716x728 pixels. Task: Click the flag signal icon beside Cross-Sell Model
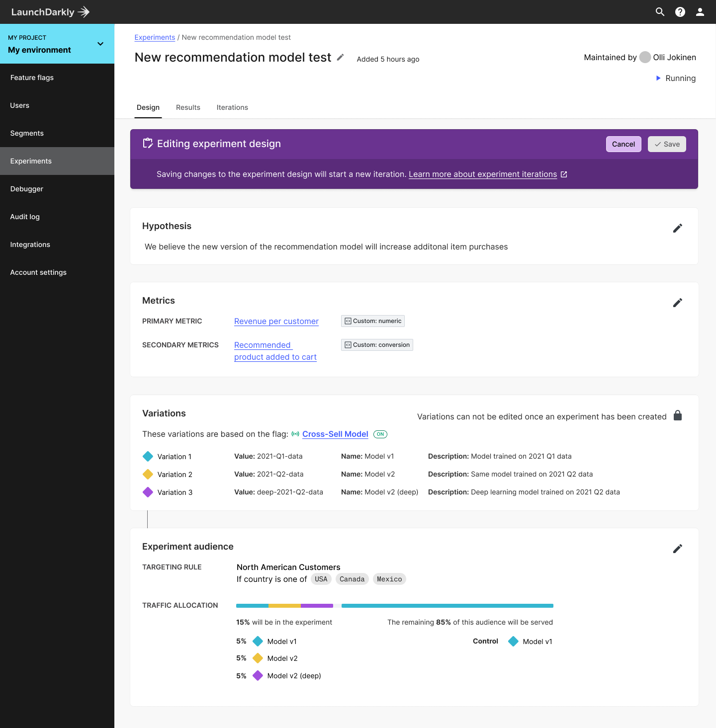[x=295, y=434]
